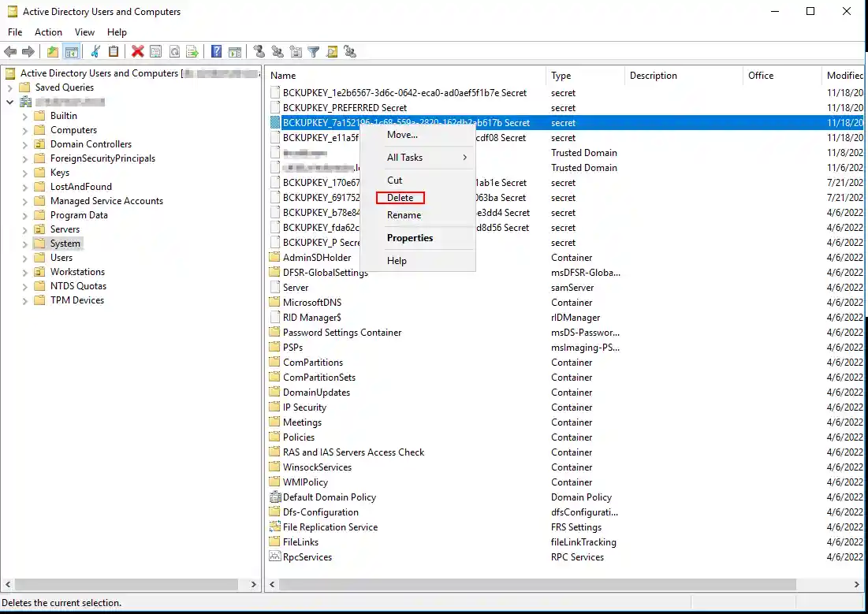Choose Delete from the context menu
This screenshot has width=868, height=614.
(x=400, y=198)
